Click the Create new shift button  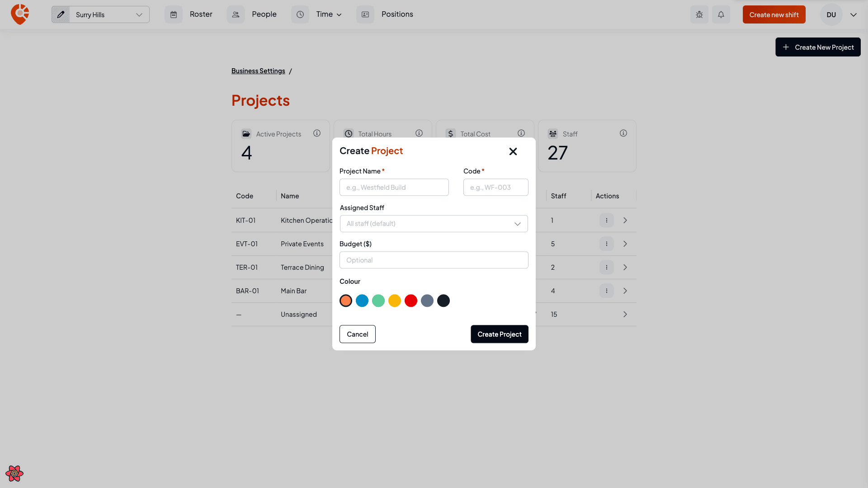(774, 14)
